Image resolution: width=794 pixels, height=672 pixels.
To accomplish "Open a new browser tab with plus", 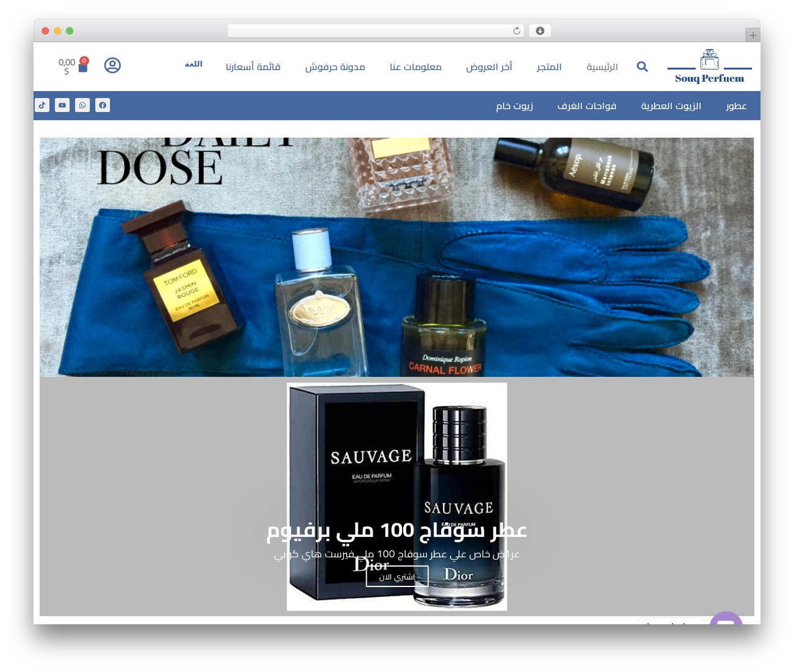I will click(x=752, y=35).
